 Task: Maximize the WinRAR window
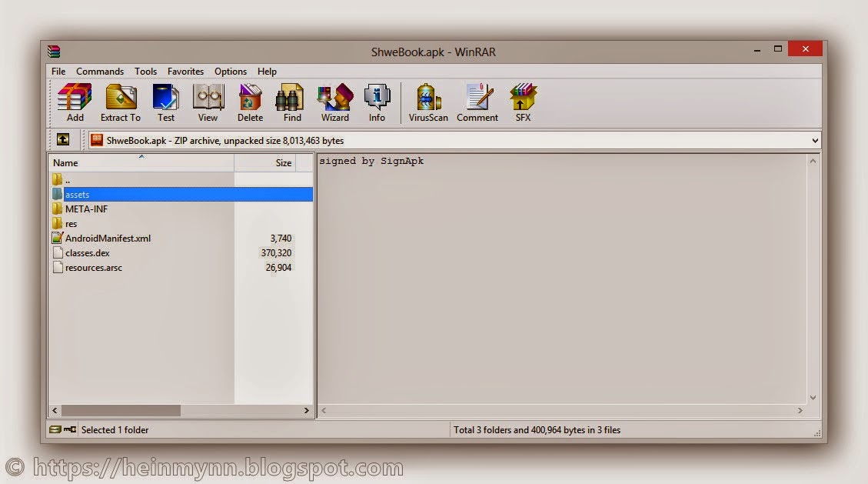pos(778,49)
